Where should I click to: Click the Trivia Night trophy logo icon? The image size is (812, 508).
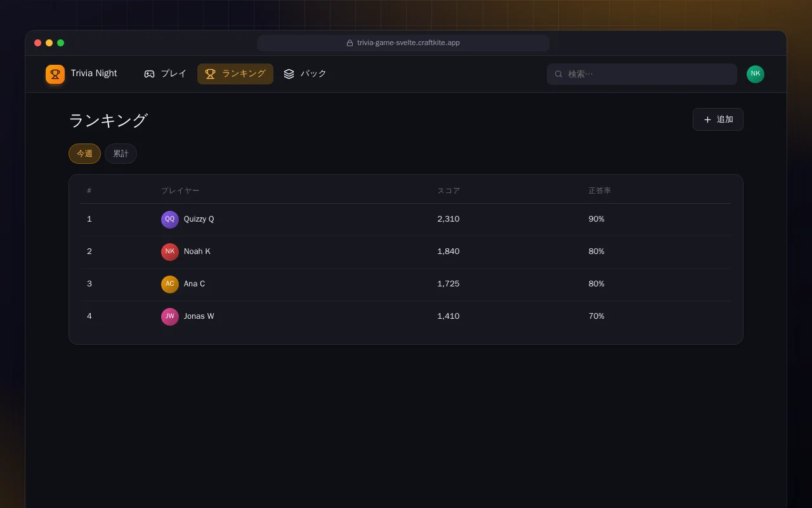click(x=55, y=74)
